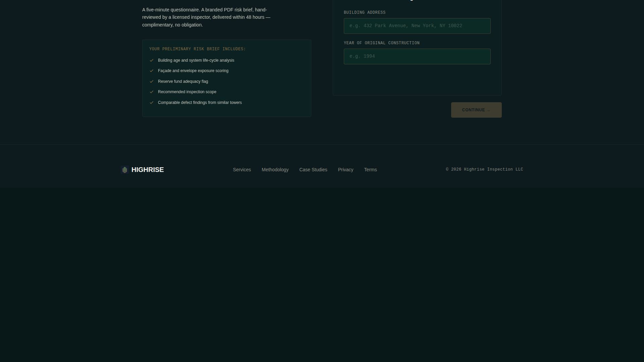Focus the Year of Original Construction input
This screenshot has width=644, height=362.
(x=417, y=56)
